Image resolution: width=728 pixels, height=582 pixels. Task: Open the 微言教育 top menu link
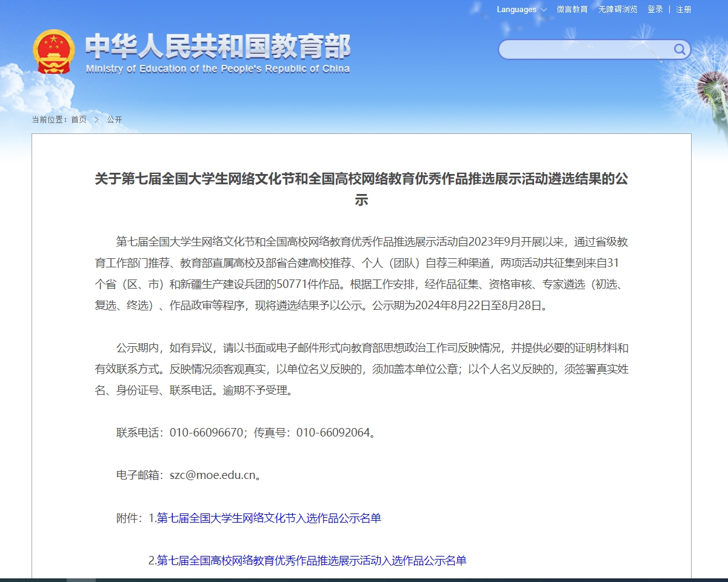coord(572,10)
